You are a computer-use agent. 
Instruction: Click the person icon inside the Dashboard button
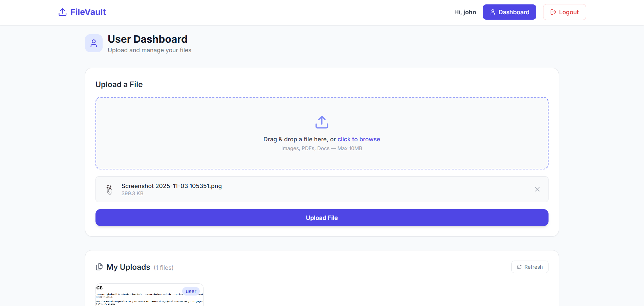[493, 12]
